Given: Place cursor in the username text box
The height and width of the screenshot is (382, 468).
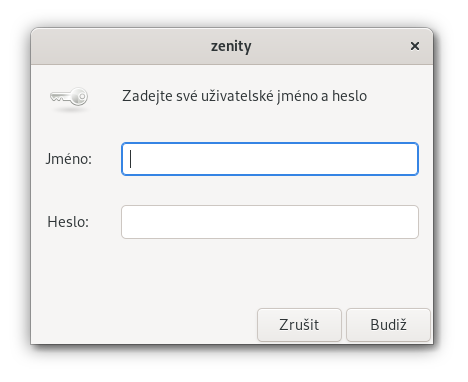Looking at the screenshot, I should 270,159.
